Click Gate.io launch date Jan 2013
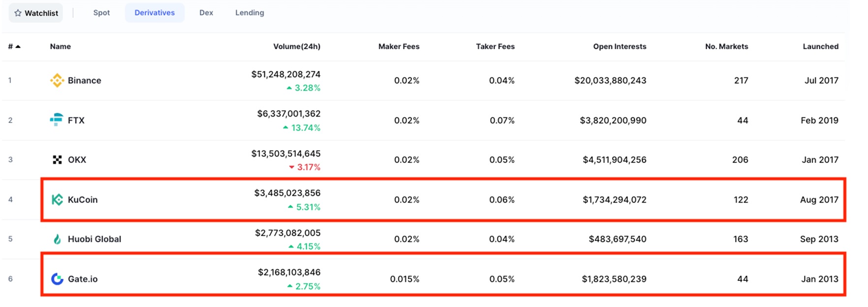This screenshot has width=868, height=307. coord(820,279)
